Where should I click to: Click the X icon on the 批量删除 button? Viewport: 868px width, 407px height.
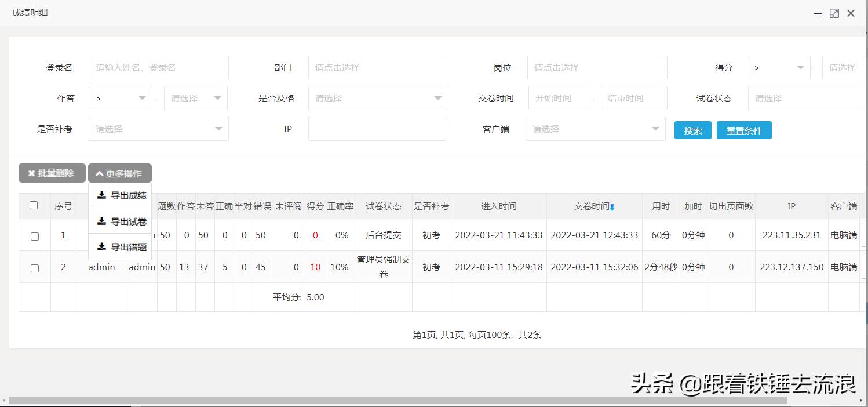point(32,173)
